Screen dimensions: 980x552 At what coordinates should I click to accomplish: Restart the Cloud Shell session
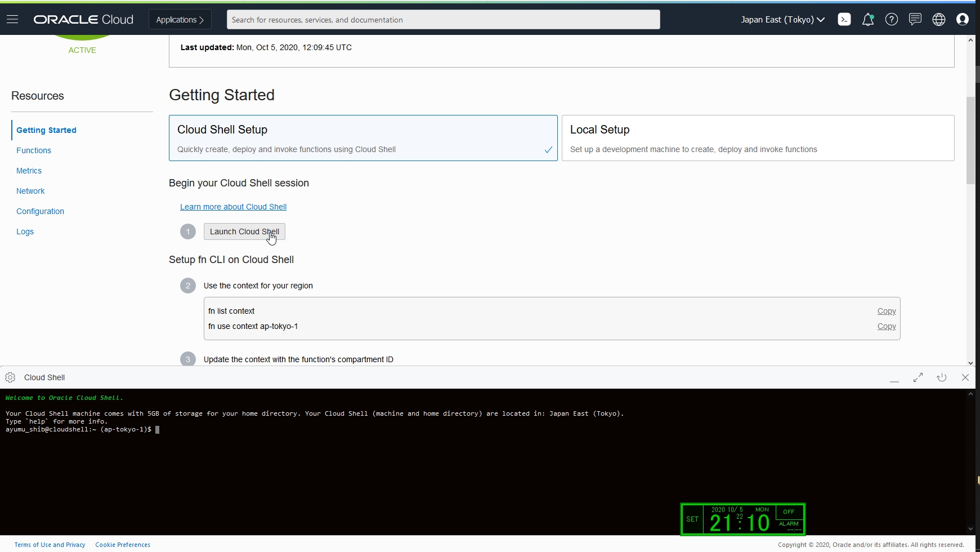coord(942,377)
